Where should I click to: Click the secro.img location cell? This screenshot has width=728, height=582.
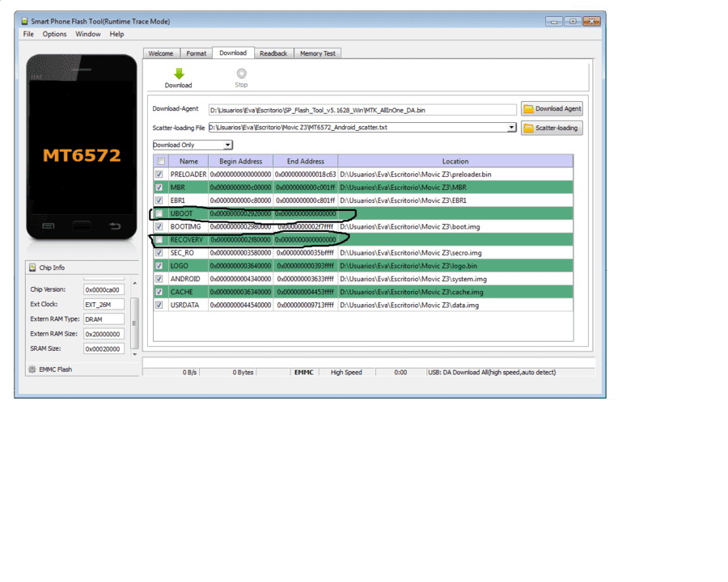455,253
